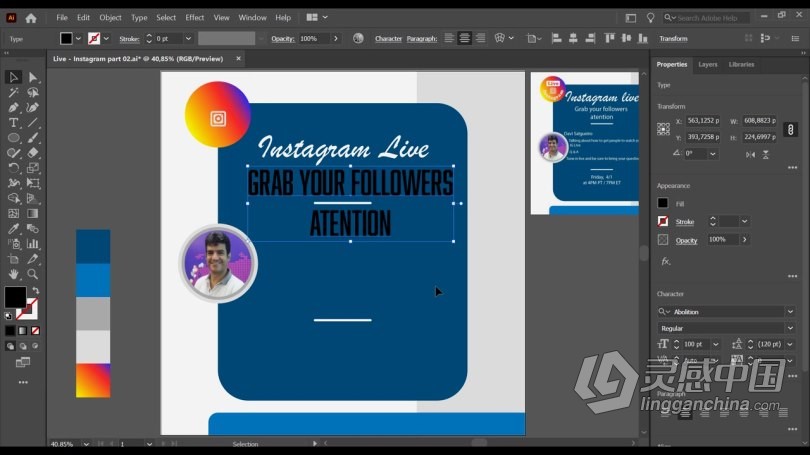Switch to the Layers tab
The width and height of the screenshot is (810, 455).
pos(708,65)
